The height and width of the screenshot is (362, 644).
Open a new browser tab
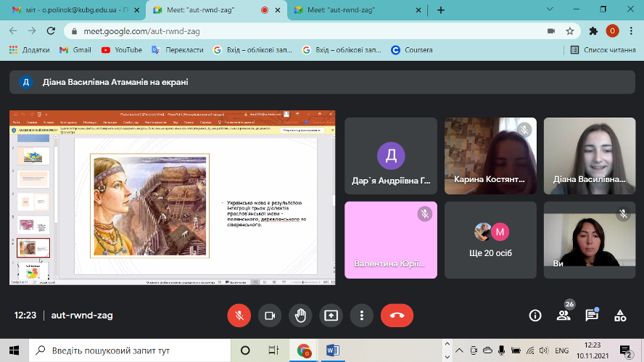pos(440,10)
